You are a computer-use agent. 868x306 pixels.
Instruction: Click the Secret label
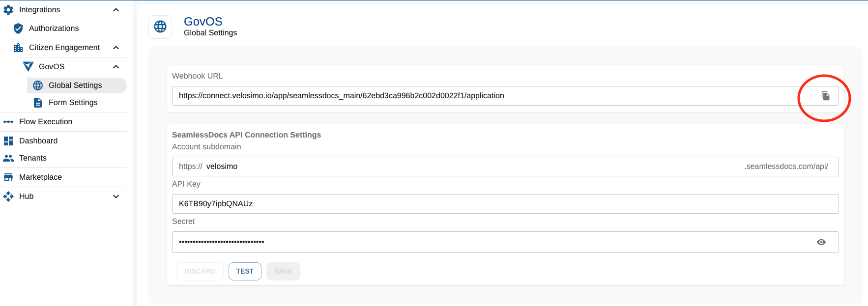tap(183, 222)
